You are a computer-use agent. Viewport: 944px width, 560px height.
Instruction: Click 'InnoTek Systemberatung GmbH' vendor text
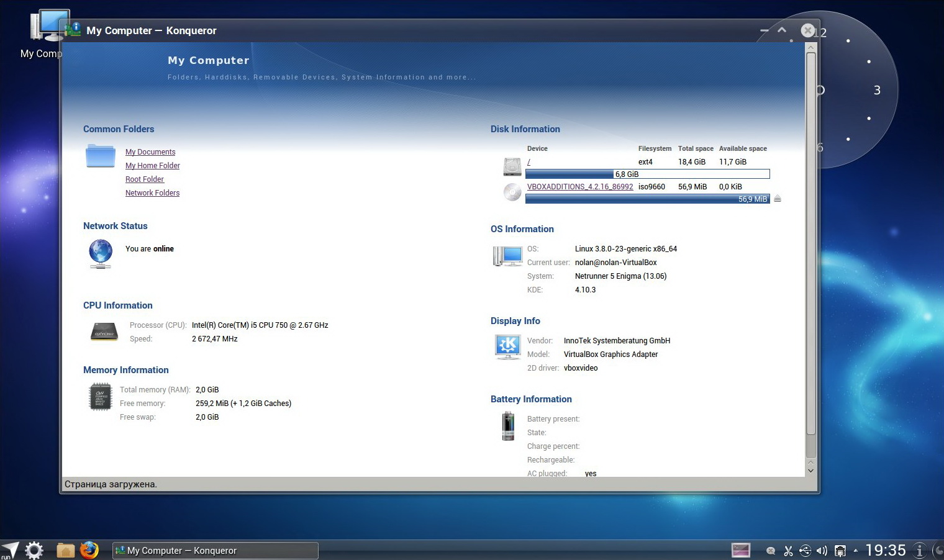[x=617, y=341]
